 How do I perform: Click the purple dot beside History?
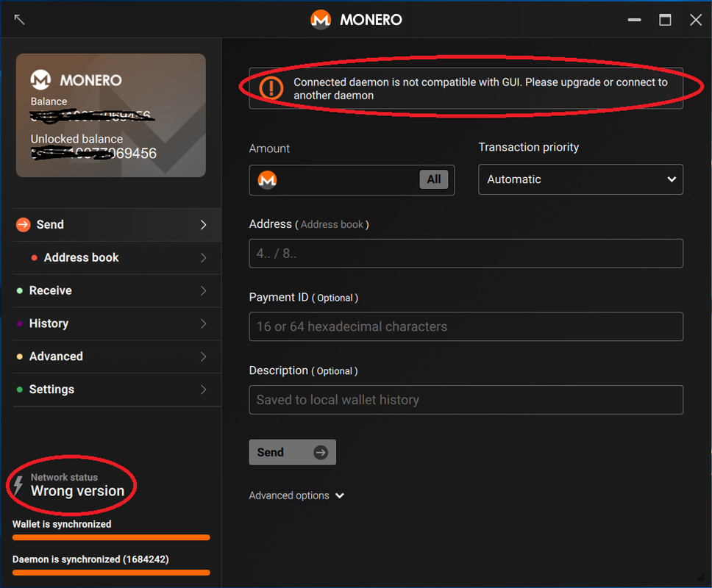(x=20, y=323)
